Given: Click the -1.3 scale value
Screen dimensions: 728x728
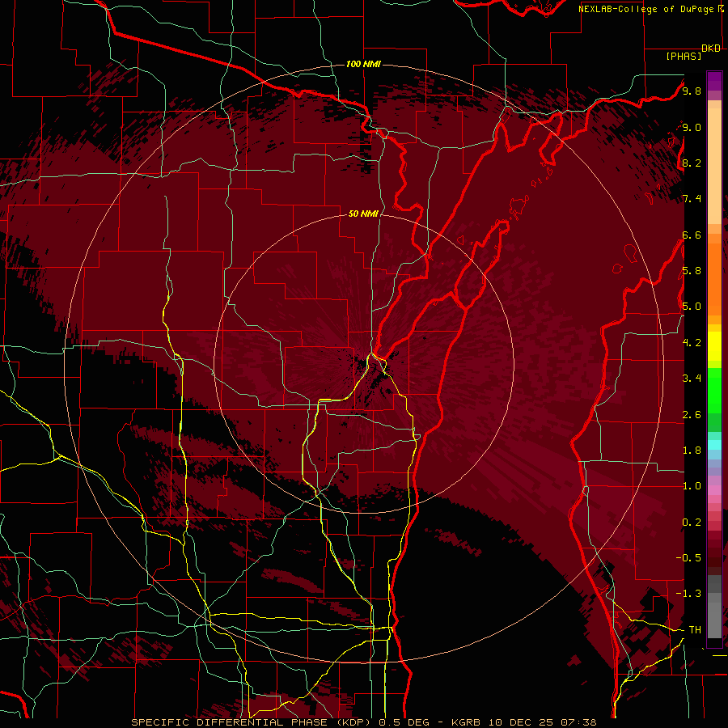Looking at the screenshot, I should [x=688, y=594].
